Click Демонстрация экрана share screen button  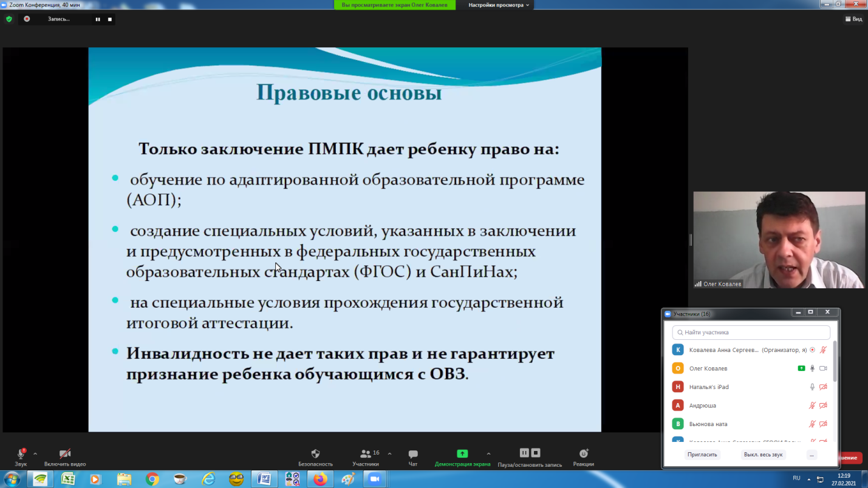(462, 457)
